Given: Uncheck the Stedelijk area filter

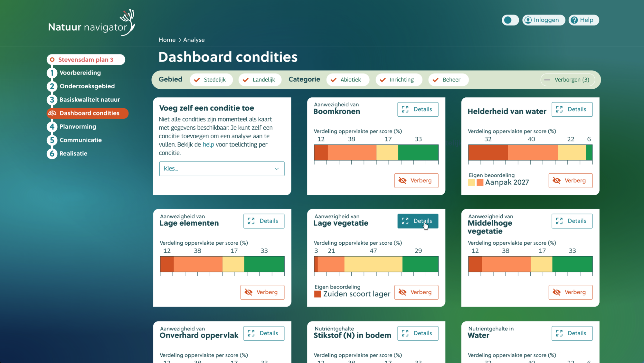Looking at the screenshot, I should [x=211, y=80].
